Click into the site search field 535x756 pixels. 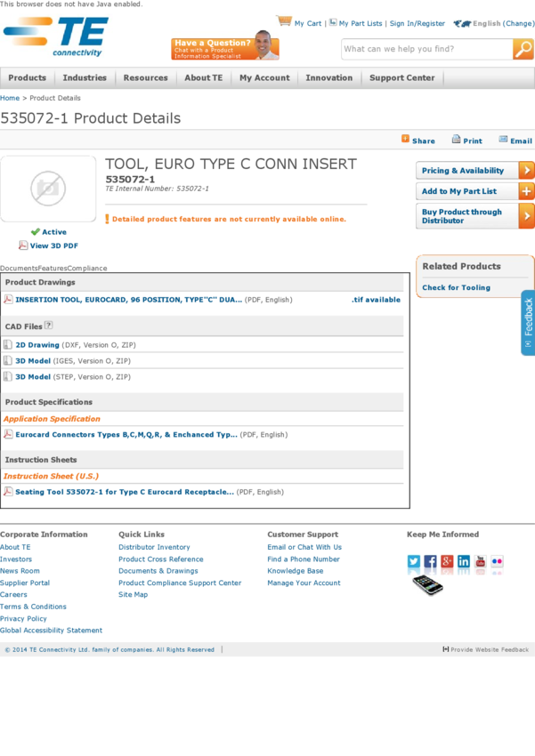(x=426, y=50)
